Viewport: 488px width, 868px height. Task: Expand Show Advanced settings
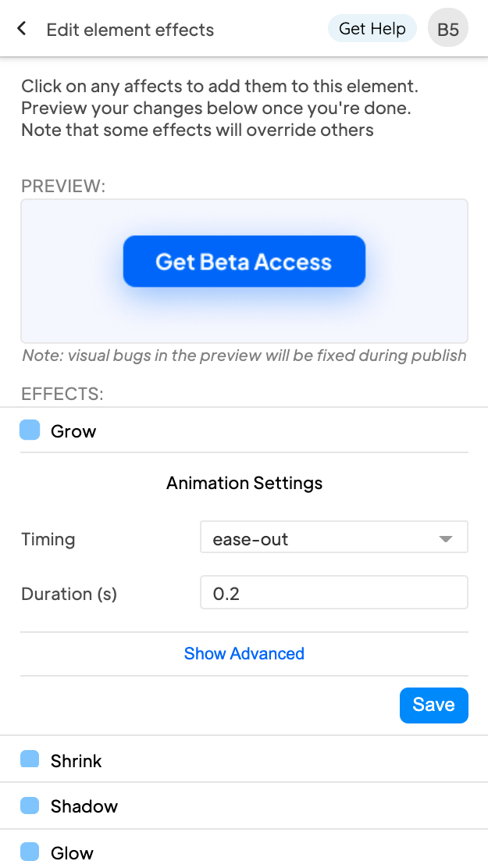pyautogui.click(x=244, y=653)
